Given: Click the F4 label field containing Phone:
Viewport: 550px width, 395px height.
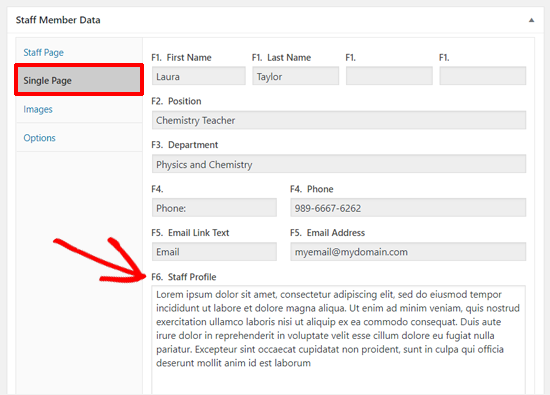Looking at the screenshot, I should (214, 208).
